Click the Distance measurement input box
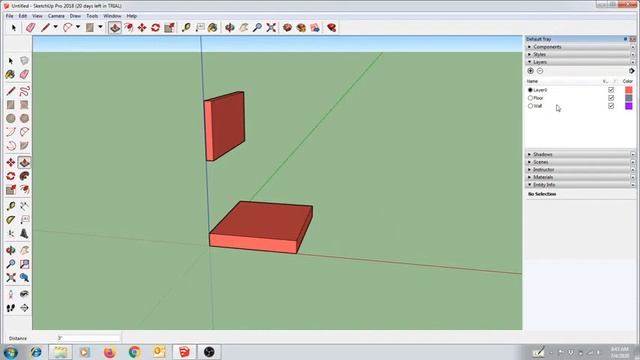Image resolution: width=640 pixels, height=360 pixels. (x=89, y=338)
